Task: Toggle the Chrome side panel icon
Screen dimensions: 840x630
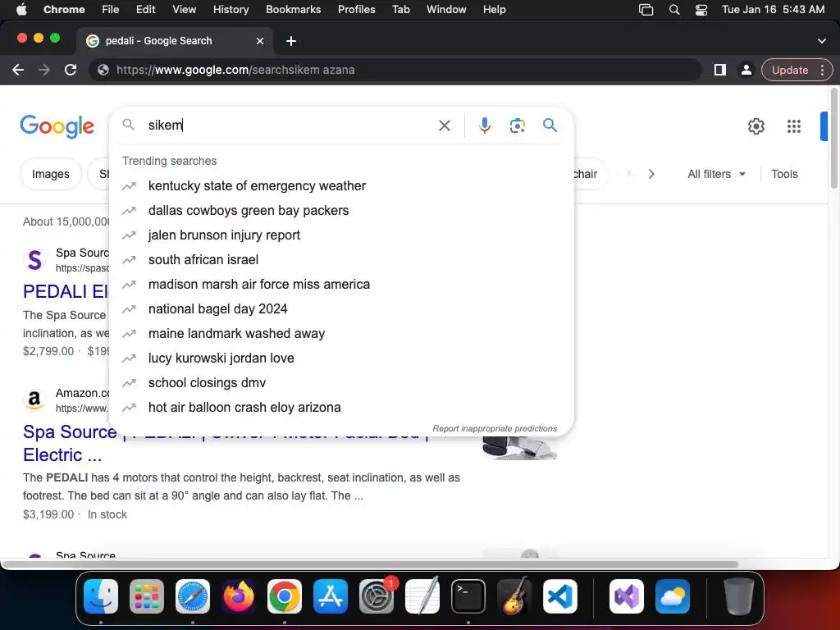Action: click(720, 70)
